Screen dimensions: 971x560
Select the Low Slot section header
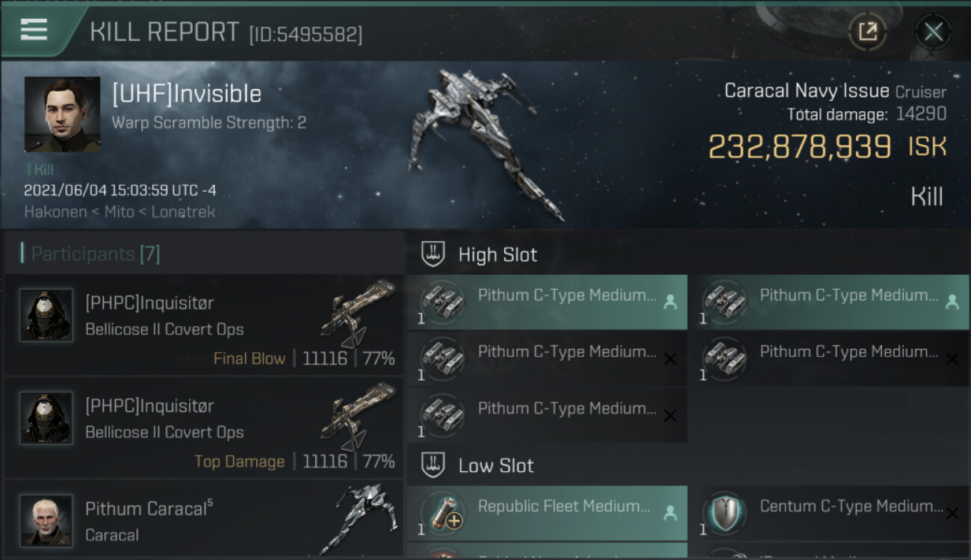(496, 466)
